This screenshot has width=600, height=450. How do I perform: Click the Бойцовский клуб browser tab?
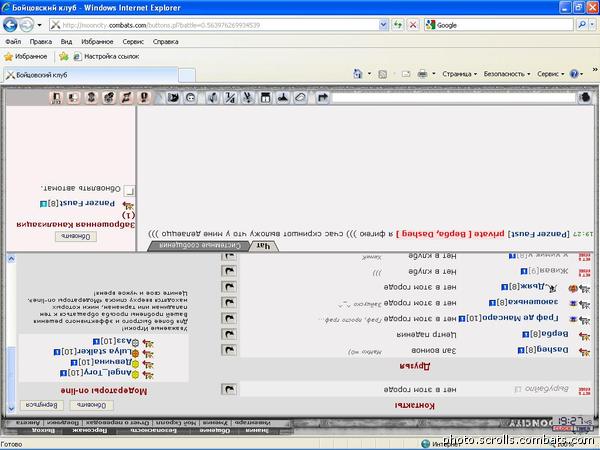(90, 75)
